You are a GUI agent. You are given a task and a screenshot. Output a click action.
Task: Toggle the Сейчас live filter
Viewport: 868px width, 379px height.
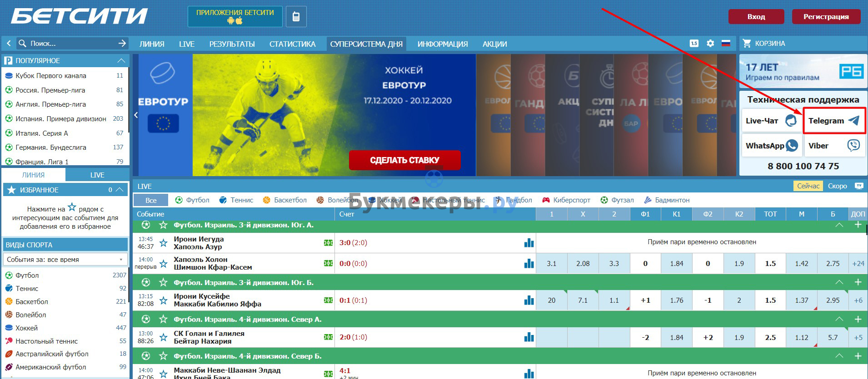[x=808, y=186]
